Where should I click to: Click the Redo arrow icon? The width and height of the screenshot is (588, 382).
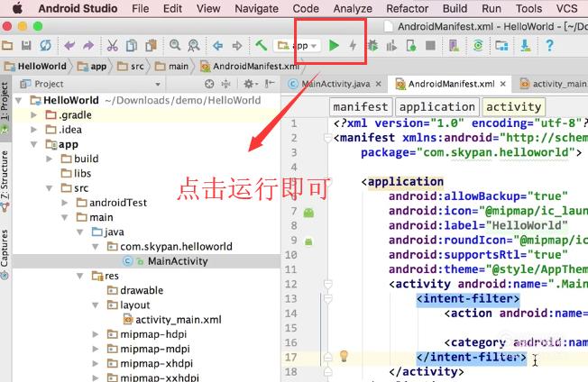(x=88, y=46)
